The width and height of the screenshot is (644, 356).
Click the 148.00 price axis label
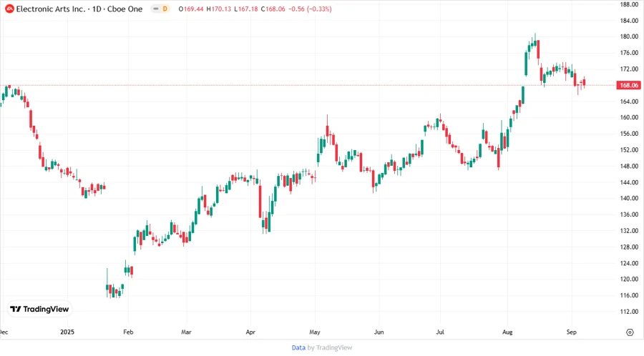coord(629,166)
